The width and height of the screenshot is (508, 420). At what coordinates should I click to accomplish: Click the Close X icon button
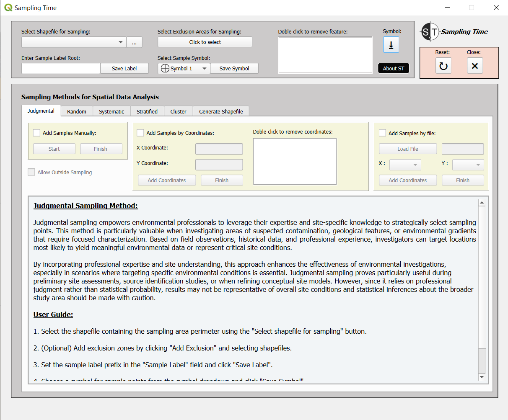point(475,66)
